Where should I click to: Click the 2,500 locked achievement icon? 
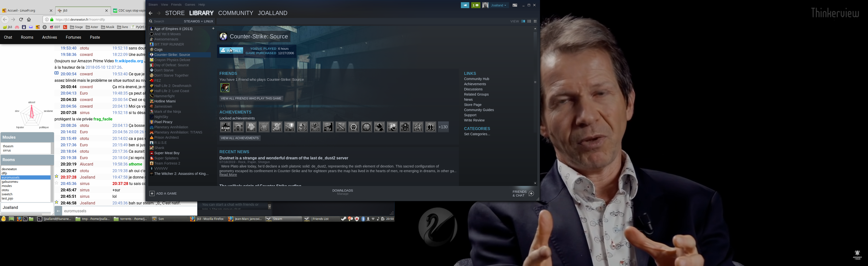point(225,127)
